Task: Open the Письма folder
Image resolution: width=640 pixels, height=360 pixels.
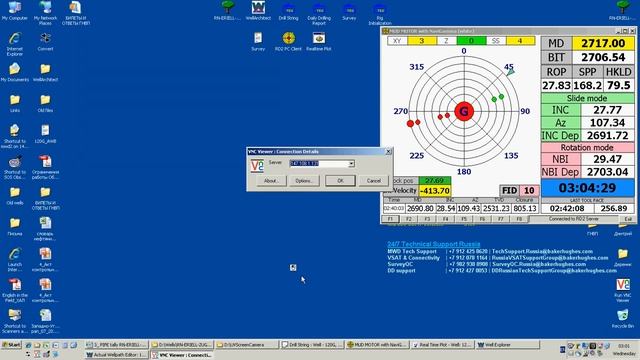Action: coord(15,227)
